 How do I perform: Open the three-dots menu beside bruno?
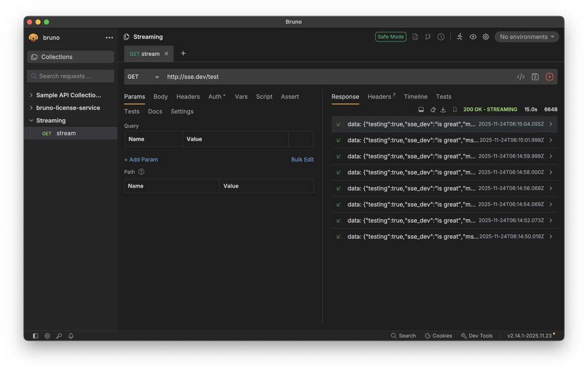[x=109, y=38]
